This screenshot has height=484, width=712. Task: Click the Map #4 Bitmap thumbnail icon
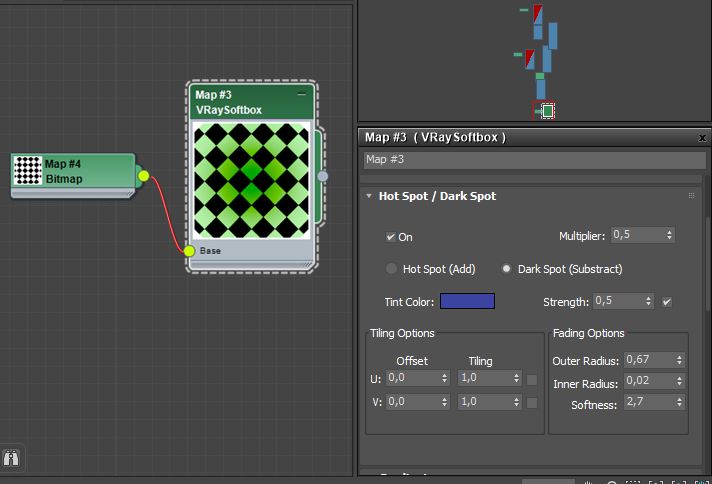(27, 171)
